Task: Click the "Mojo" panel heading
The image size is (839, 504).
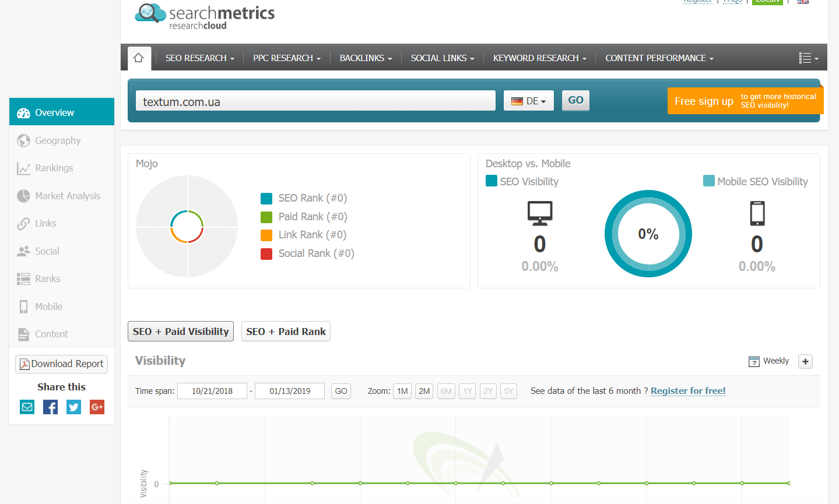Action: [x=147, y=164]
